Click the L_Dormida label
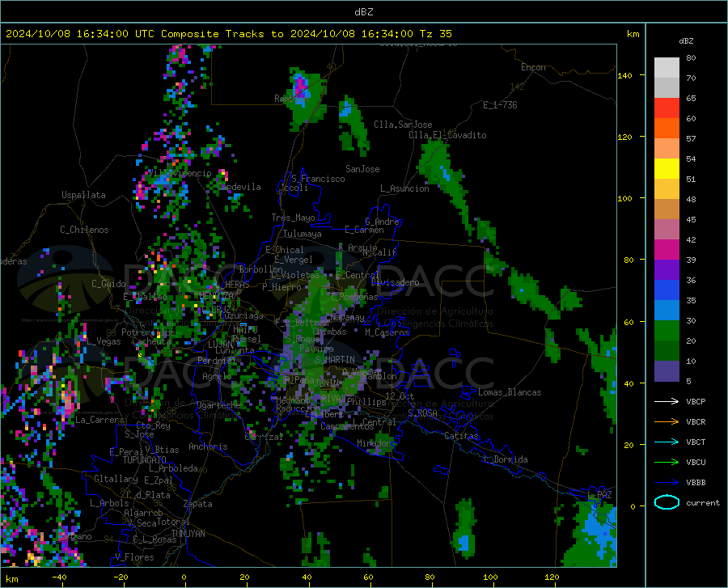728x588 pixels. (x=505, y=459)
